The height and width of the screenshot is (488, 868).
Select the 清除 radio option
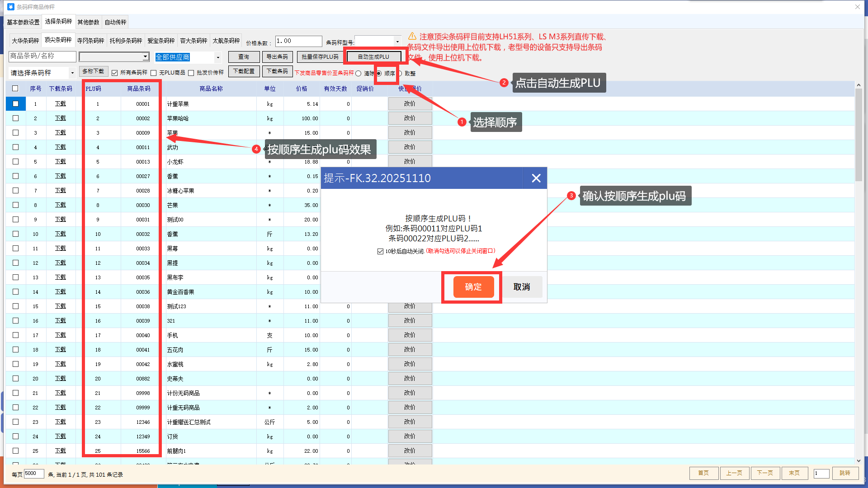pos(359,73)
